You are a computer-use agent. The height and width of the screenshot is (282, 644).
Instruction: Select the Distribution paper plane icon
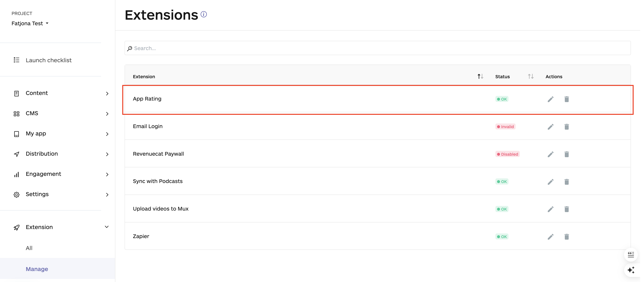pos(17,154)
